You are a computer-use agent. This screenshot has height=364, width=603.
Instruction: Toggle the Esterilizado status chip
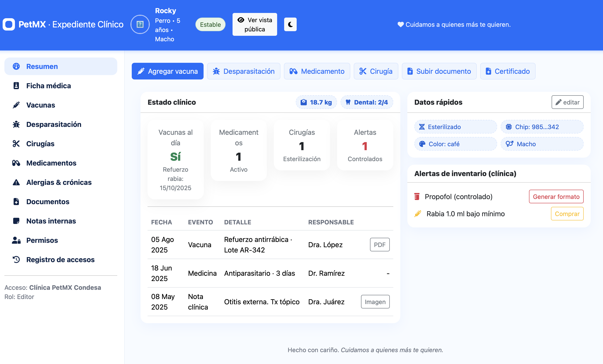click(x=455, y=127)
